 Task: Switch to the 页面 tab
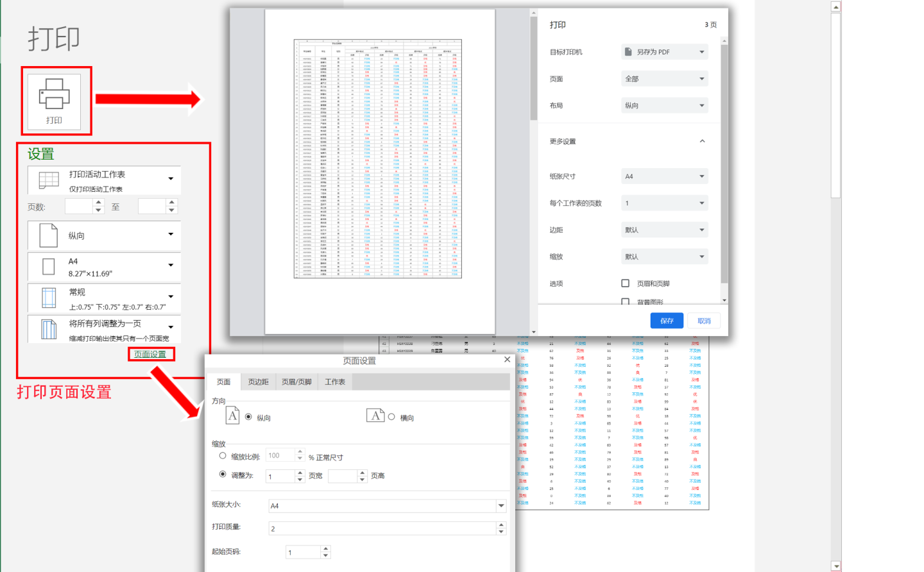pos(223,382)
